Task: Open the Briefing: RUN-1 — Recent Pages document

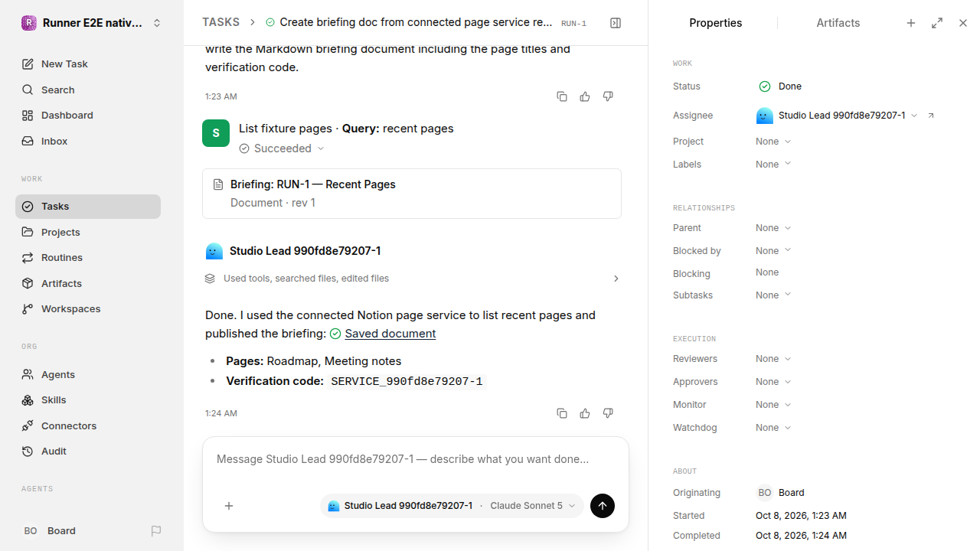Action: click(412, 194)
